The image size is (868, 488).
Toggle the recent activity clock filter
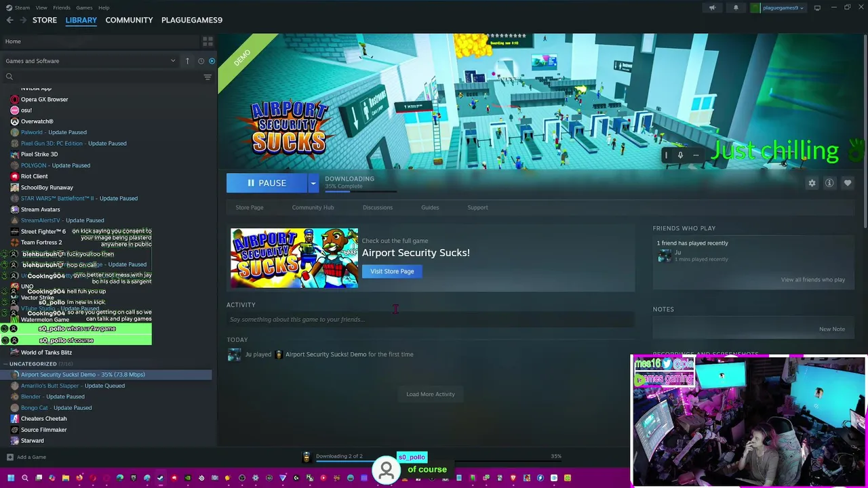pyautogui.click(x=201, y=61)
